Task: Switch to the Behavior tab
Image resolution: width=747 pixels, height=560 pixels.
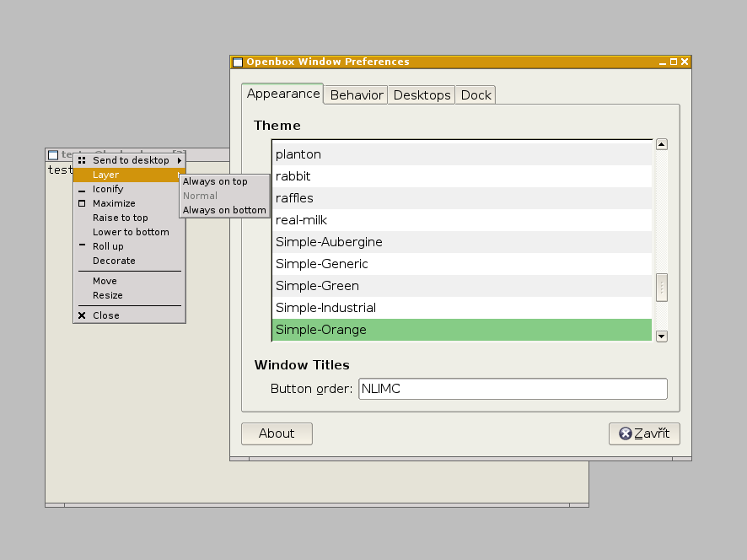Action: [x=357, y=95]
